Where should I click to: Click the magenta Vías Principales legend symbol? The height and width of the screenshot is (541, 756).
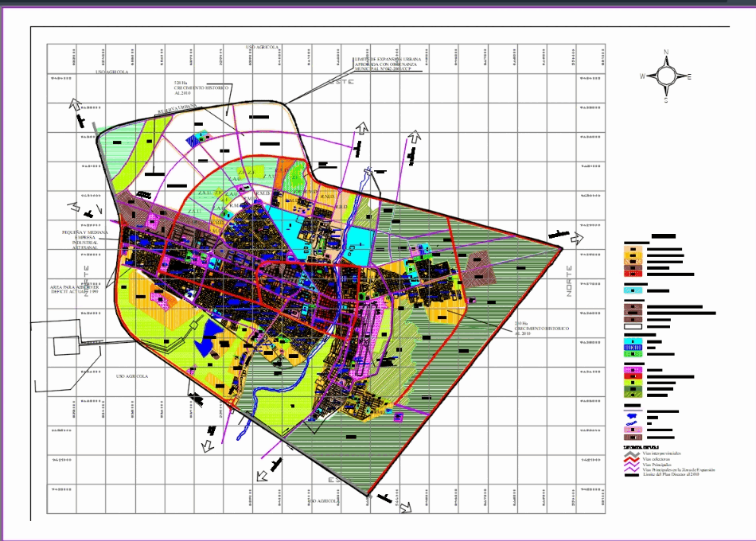click(x=630, y=464)
